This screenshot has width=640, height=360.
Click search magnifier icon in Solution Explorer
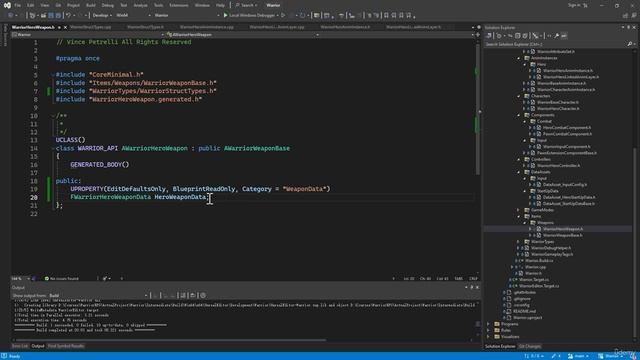coord(629,44)
